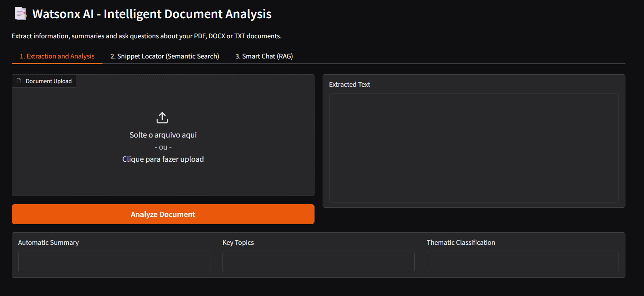This screenshot has height=296, width=644.
Task: Click the document logo icon beside the title
Action: click(x=21, y=14)
